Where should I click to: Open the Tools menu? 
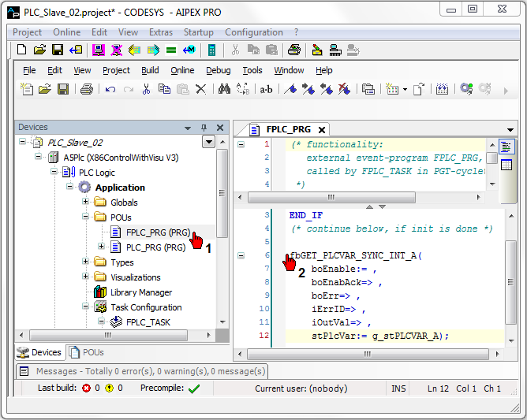tap(252, 70)
